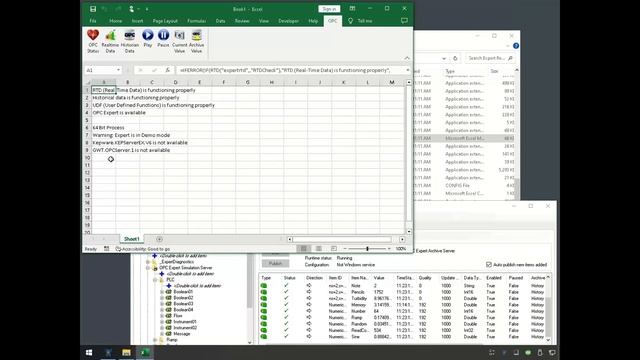Expand the Flow tree node
Viewport: 640px width, 360px height.
162,316
